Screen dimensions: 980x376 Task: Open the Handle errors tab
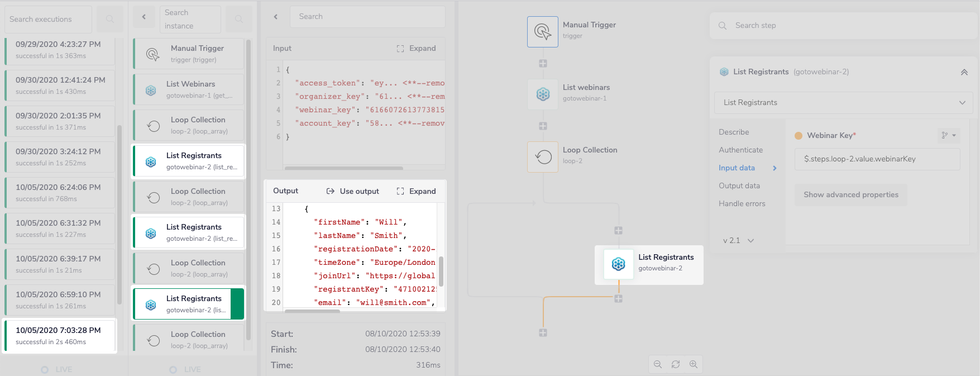[742, 204]
